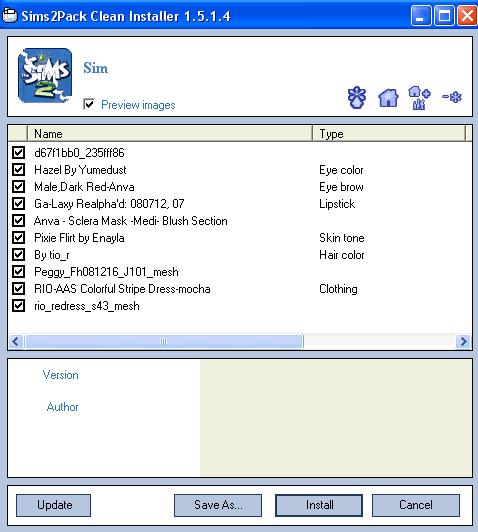The height and width of the screenshot is (532, 478).
Task: Click the house icon
Action: pos(388,98)
